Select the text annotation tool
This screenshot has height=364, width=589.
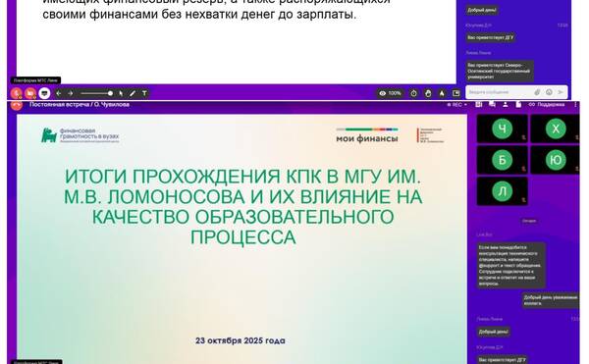[144, 93]
